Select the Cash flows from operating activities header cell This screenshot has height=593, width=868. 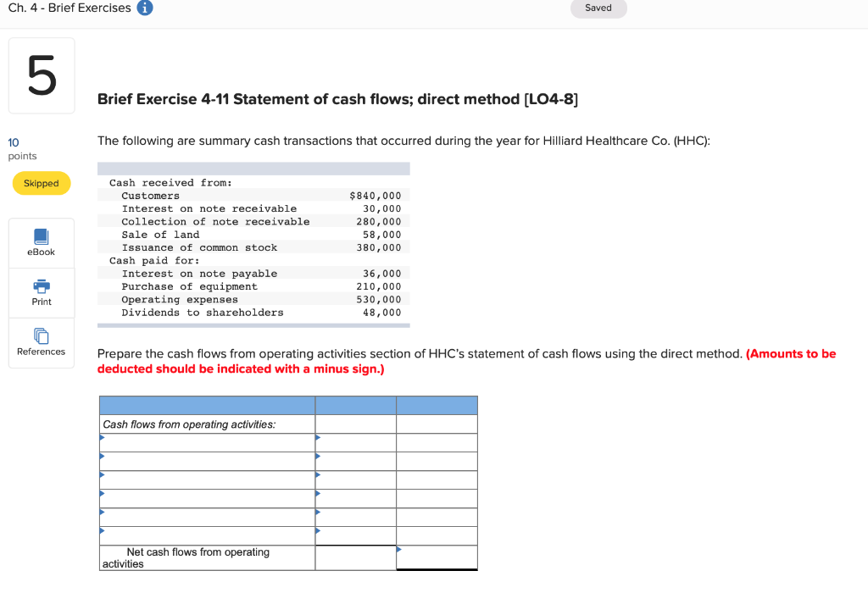pos(203,424)
